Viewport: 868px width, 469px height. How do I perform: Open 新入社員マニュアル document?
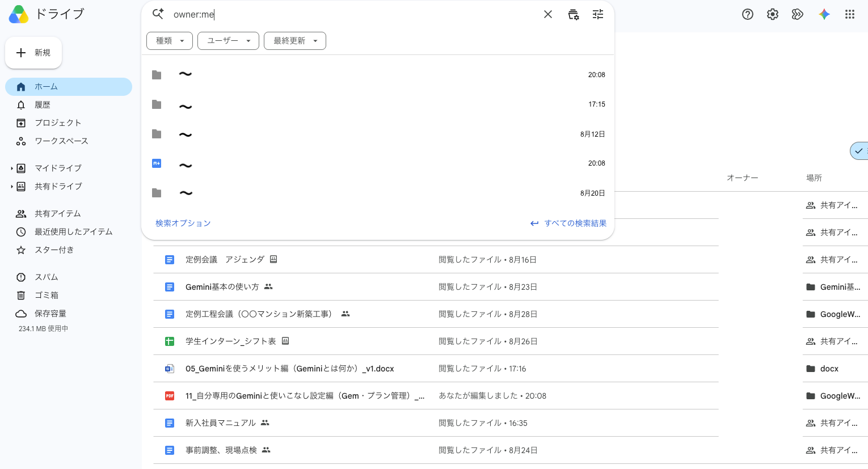tap(221, 423)
